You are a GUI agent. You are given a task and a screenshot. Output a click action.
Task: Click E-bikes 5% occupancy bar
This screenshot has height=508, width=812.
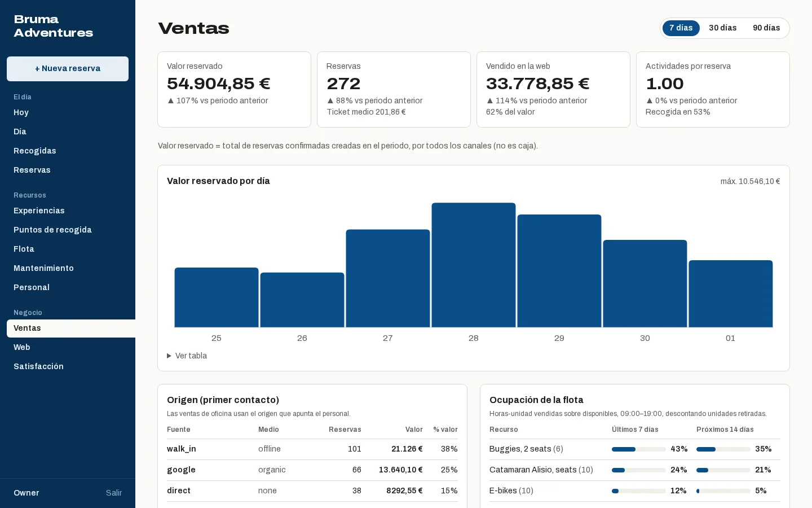(723, 491)
